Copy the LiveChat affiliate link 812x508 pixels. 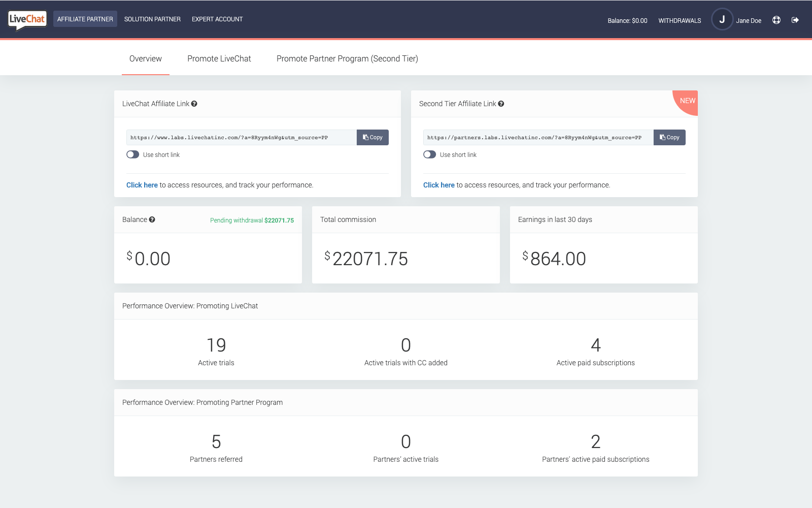(373, 138)
